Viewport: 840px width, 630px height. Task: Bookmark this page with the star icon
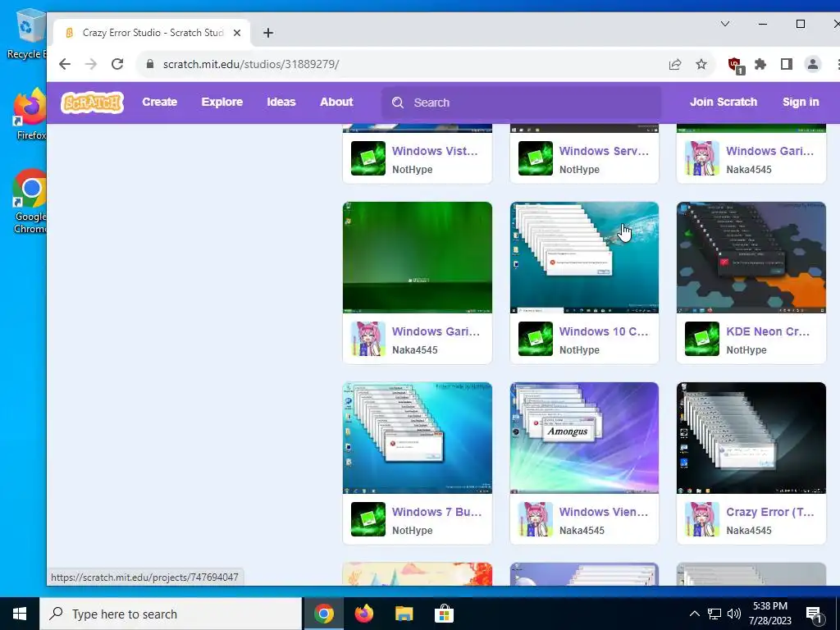[701, 64]
